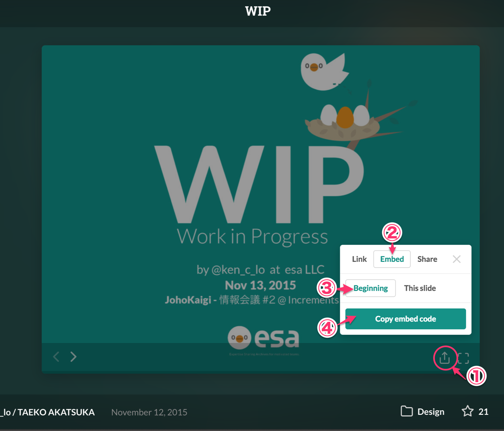Image resolution: width=504 pixels, height=431 pixels.
Task: Select the Embed tab
Action: (392, 259)
